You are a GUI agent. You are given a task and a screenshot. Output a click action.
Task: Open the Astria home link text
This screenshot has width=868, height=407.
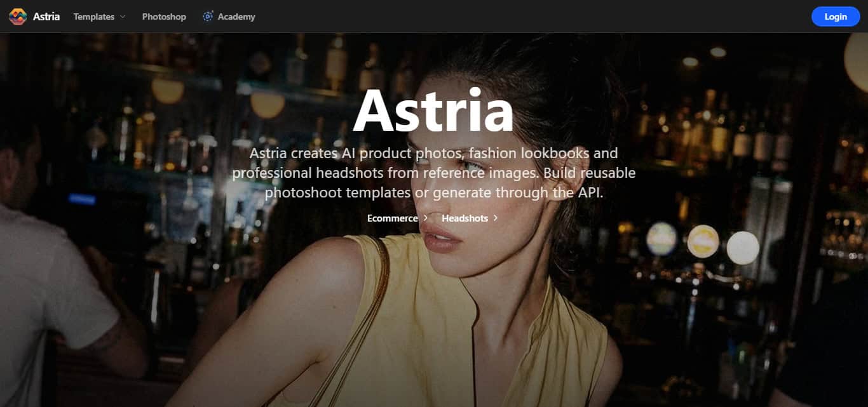coord(46,17)
